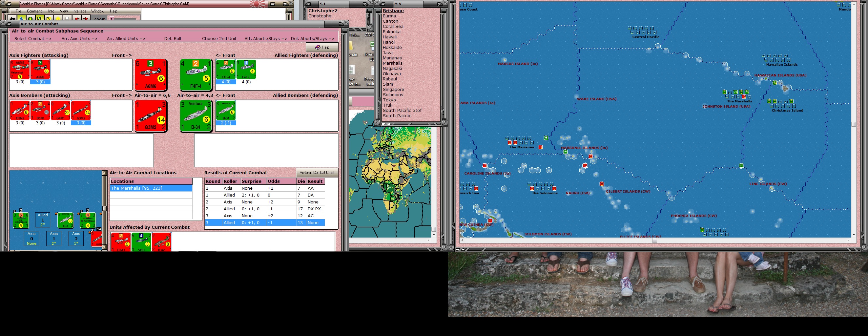Click the main map horizontal scrollbar thumb

point(654,240)
